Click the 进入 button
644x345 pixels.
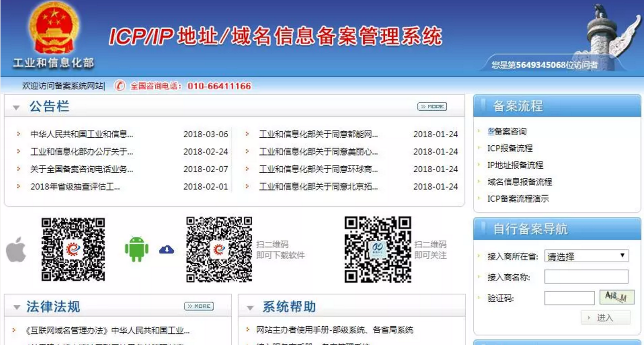(x=605, y=318)
